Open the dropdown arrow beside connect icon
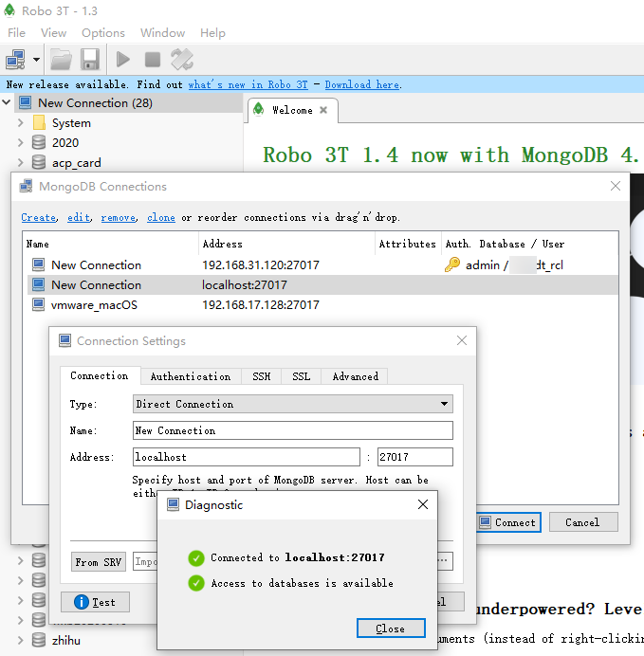 [x=36, y=60]
